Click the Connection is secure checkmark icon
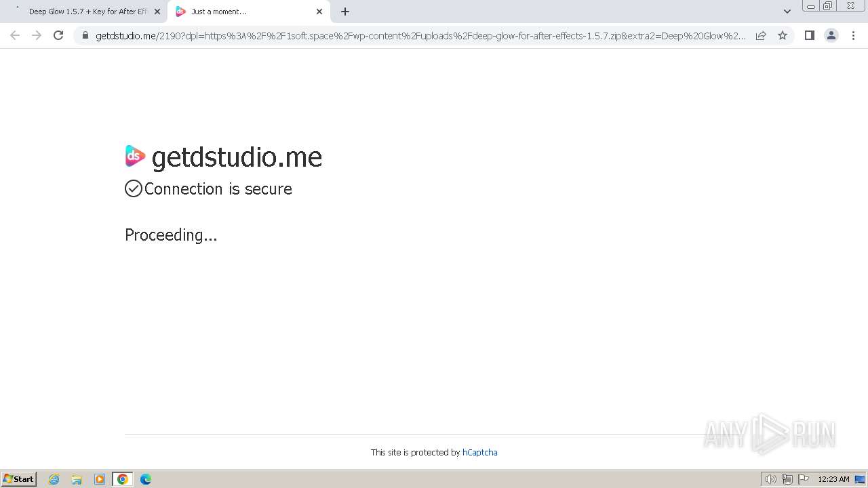 [x=134, y=188]
